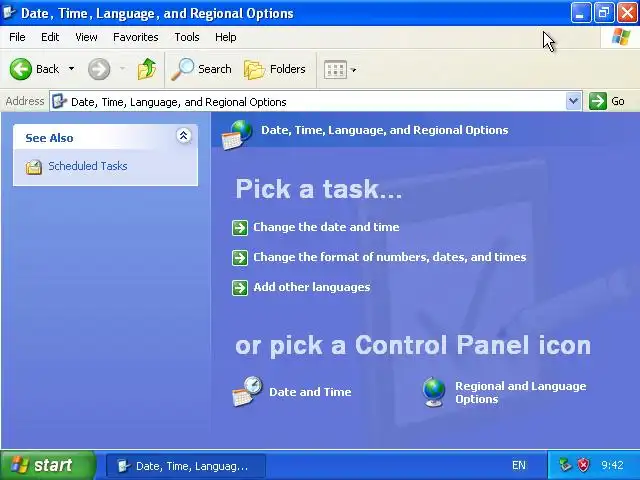Viewport: 640px width, 480px height.
Task: Click arrow icon beside Change the date and time
Action: 240,228
